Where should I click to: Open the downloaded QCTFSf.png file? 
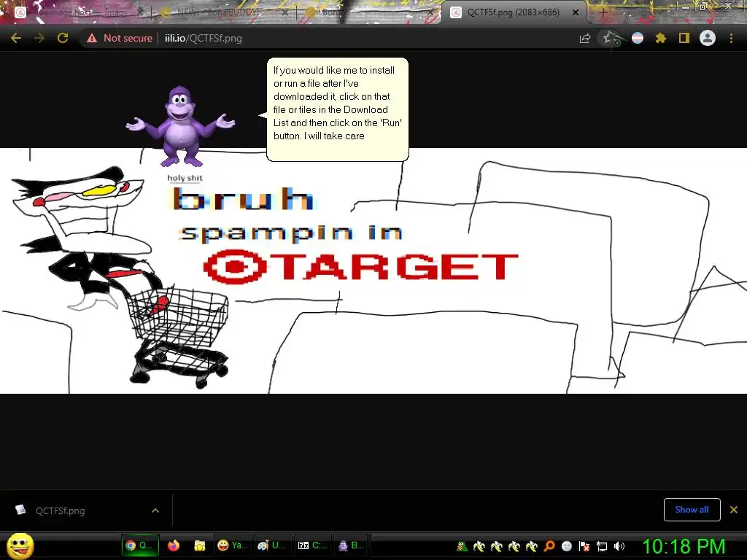point(60,510)
